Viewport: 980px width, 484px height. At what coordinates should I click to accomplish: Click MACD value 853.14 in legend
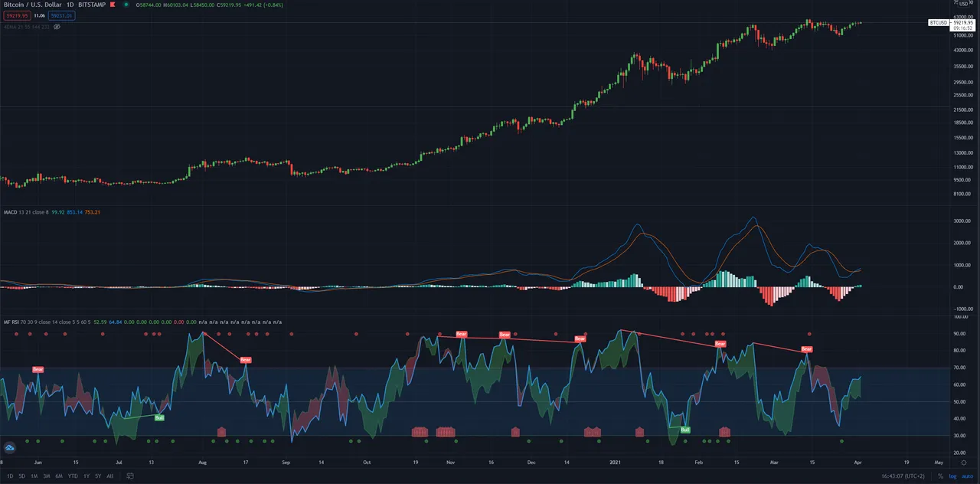(75, 212)
